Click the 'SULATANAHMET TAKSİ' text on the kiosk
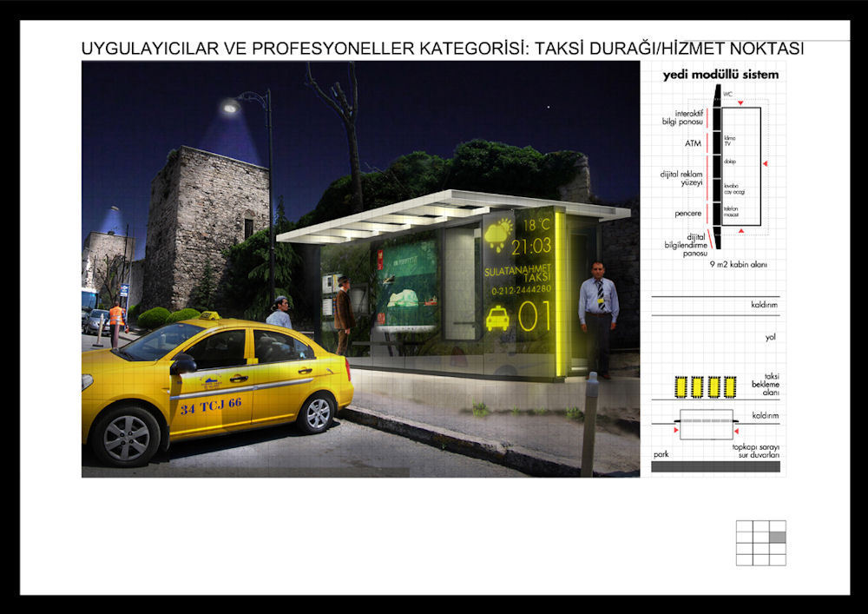 pos(518,274)
